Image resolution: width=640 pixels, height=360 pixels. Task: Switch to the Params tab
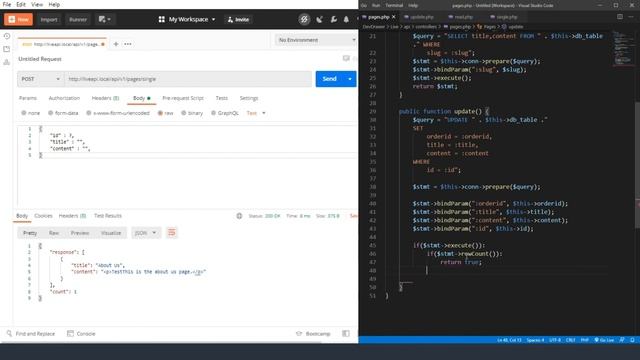click(x=28, y=98)
